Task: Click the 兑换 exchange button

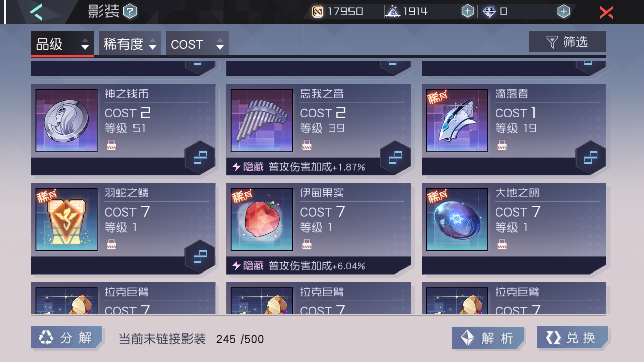Action: (573, 338)
